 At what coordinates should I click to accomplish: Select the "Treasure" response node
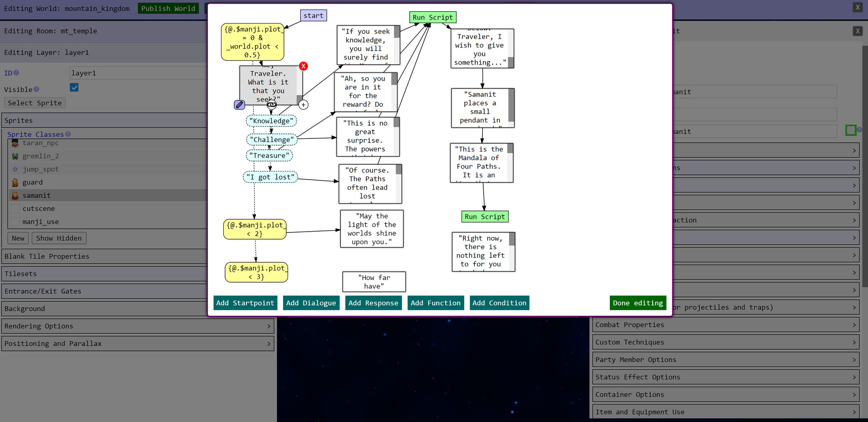click(269, 156)
